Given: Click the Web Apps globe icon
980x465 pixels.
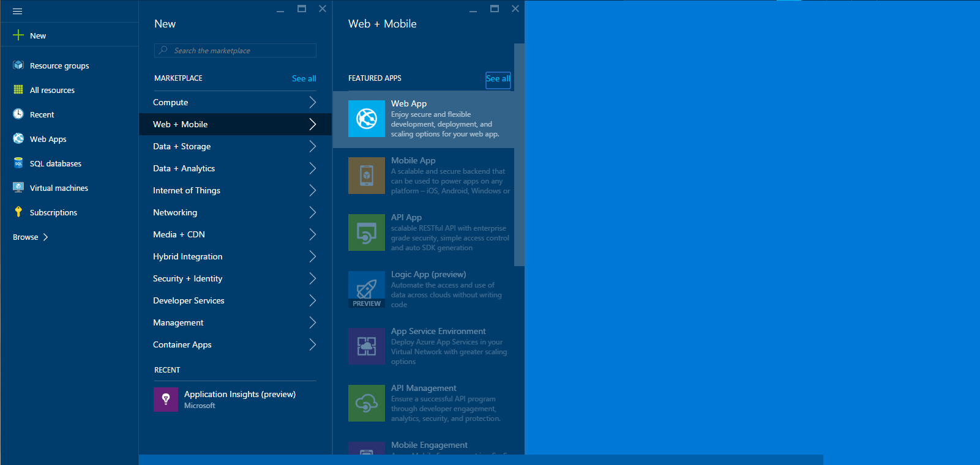Looking at the screenshot, I should click(18, 138).
